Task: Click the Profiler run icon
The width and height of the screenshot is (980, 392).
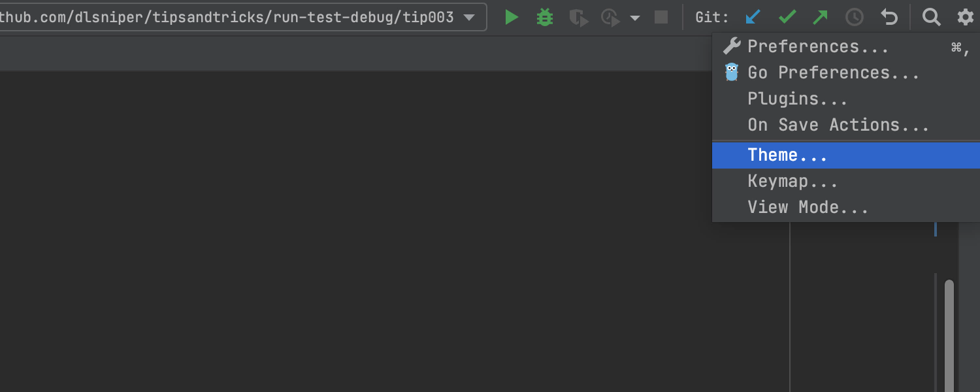Action: click(610, 18)
